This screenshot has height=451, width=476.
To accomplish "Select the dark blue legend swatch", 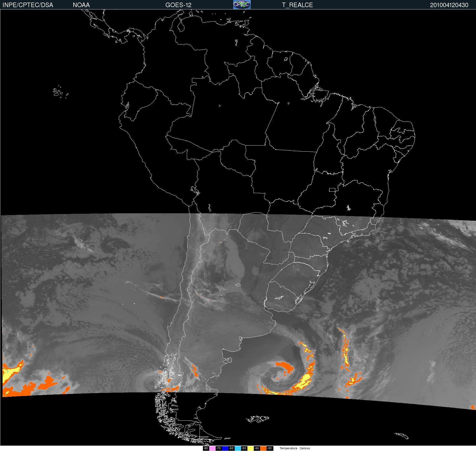I will click(225, 448).
